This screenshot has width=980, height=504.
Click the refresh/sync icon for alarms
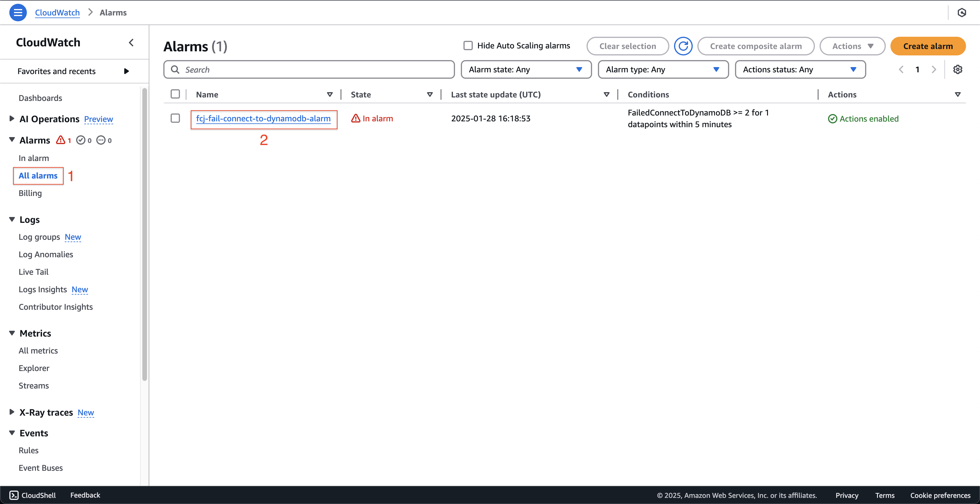pyautogui.click(x=683, y=45)
